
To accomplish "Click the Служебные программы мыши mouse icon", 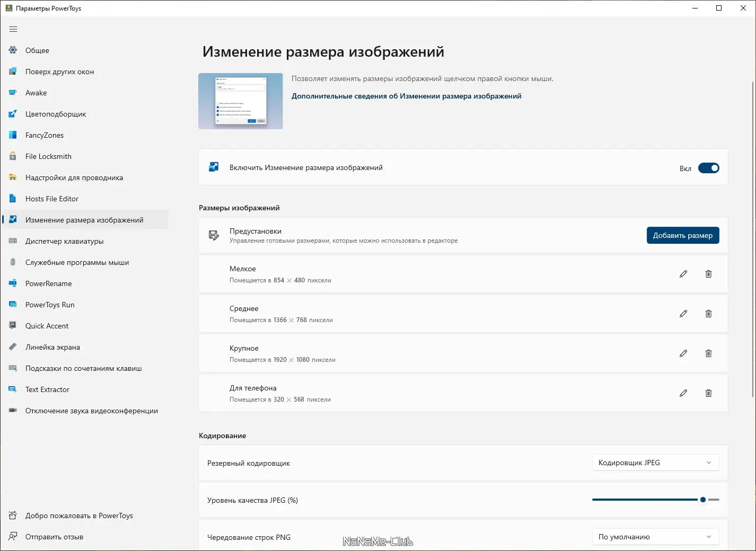I will pyautogui.click(x=13, y=262).
